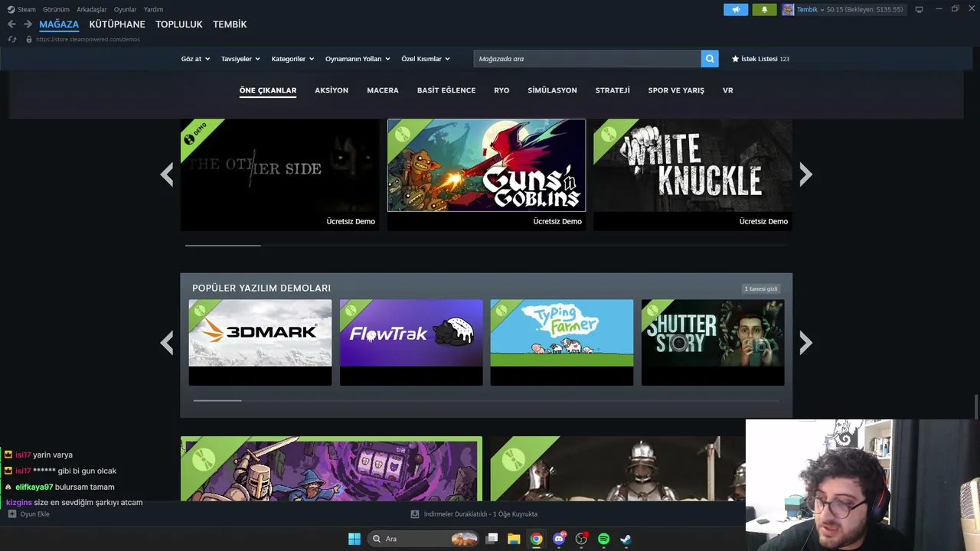
Task: Switch to the MAĞAZA tab
Action: point(59,24)
